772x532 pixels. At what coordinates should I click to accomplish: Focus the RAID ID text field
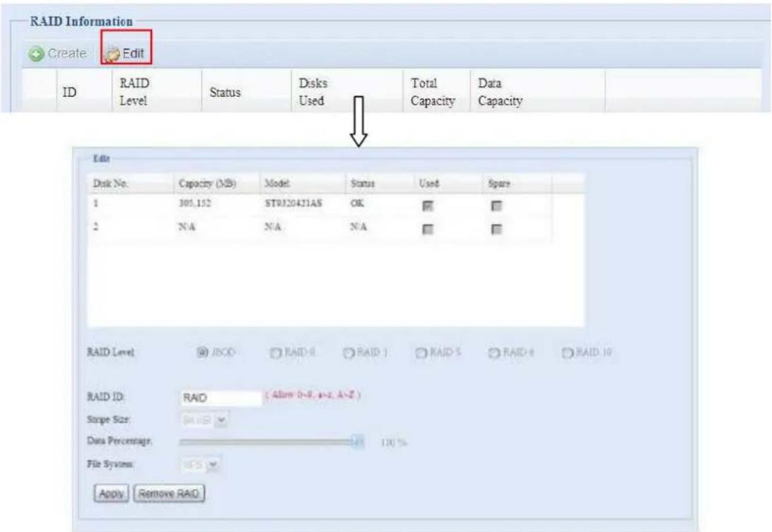[221, 398]
